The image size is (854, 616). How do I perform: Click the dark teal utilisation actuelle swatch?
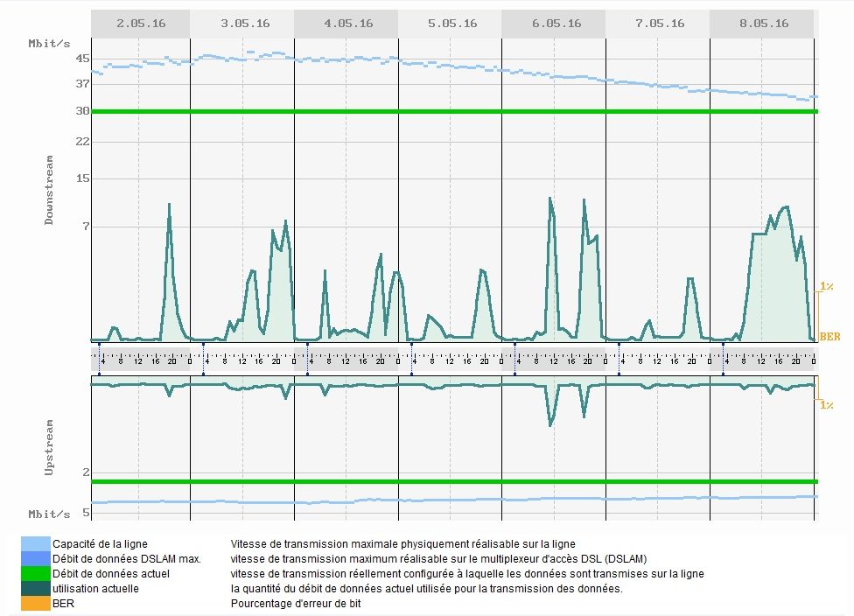36,589
